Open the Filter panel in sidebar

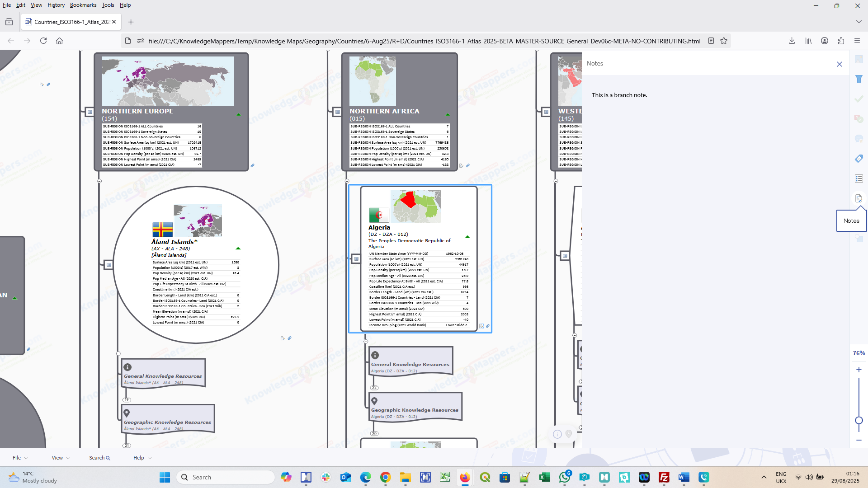tap(859, 79)
